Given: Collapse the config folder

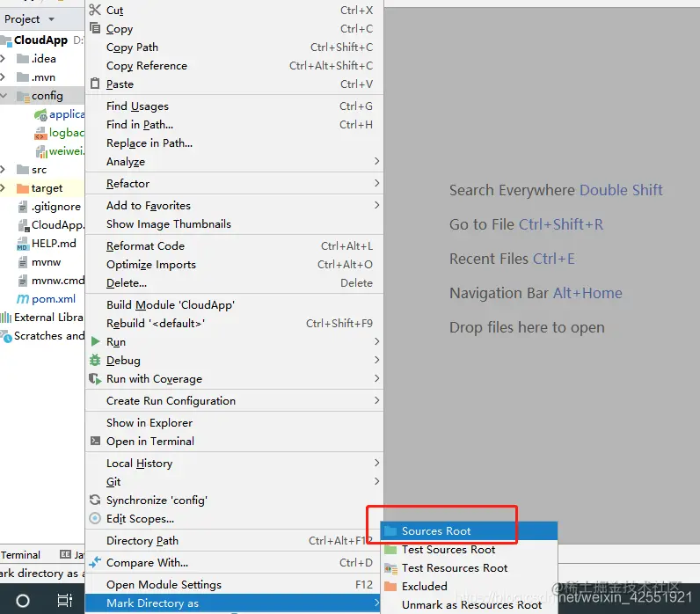Looking at the screenshot, I should [x=4, y=96].
